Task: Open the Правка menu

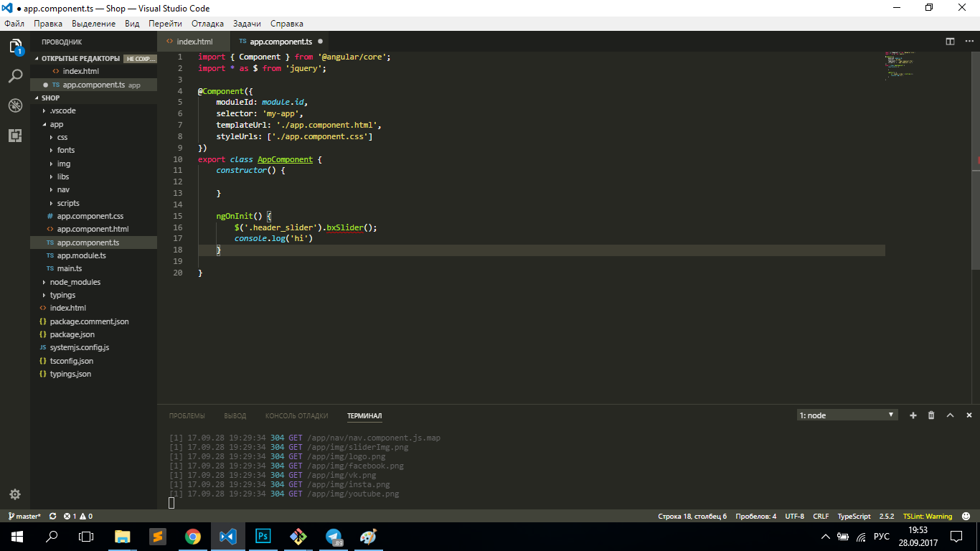Action: (48, 24)
